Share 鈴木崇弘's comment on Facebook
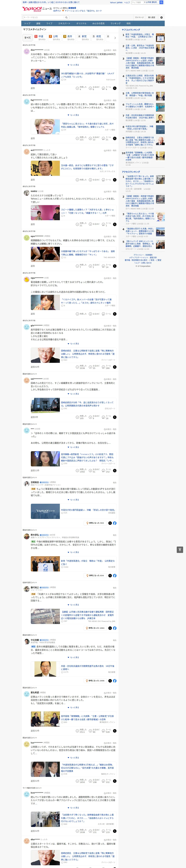 pos(115,575)
